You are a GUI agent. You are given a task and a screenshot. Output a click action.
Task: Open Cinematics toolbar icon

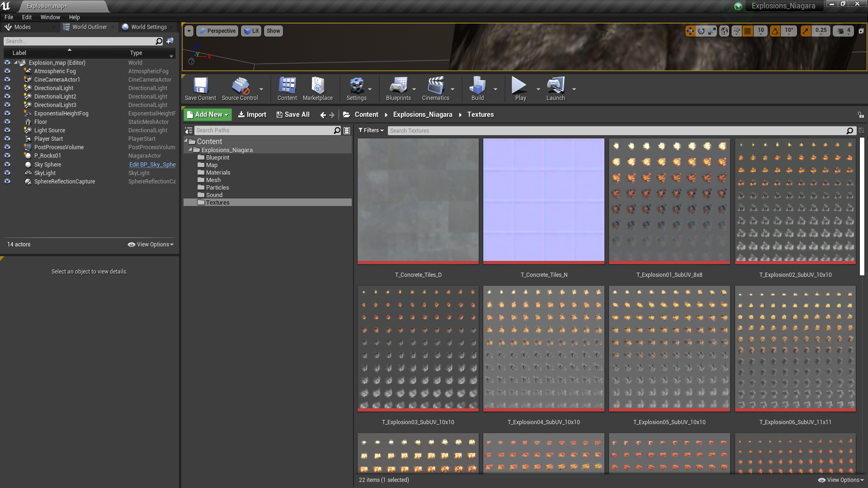[x=435, y=89]
